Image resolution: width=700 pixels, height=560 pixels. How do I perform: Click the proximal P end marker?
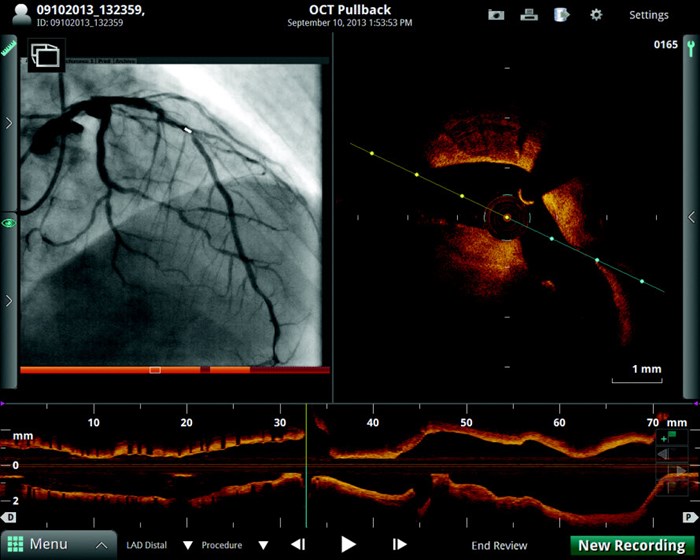690,517
